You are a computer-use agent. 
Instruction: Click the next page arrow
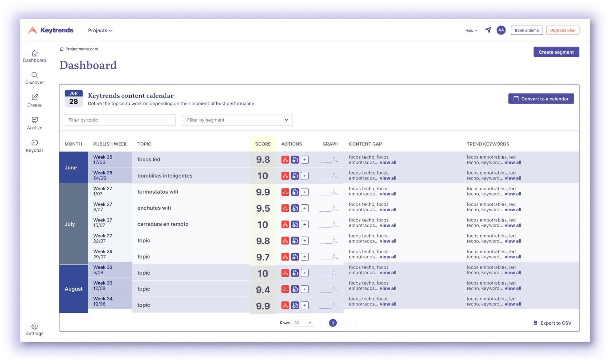(356, 323)
